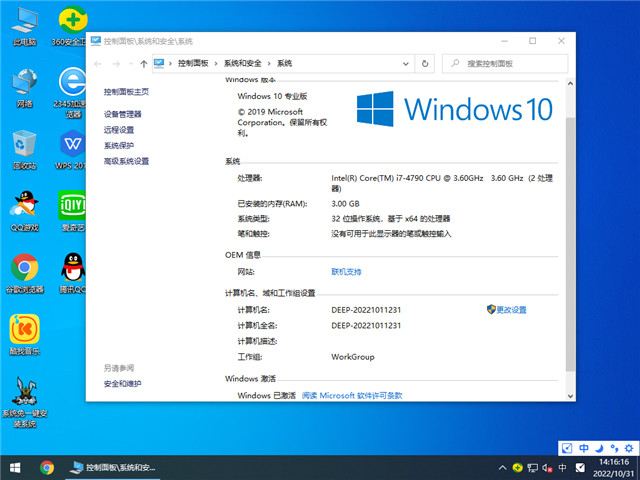Image resolution: width=640 pixels, height=480 pixels.
Task: Click the 更改设置 link
Action: click(510, 310)
